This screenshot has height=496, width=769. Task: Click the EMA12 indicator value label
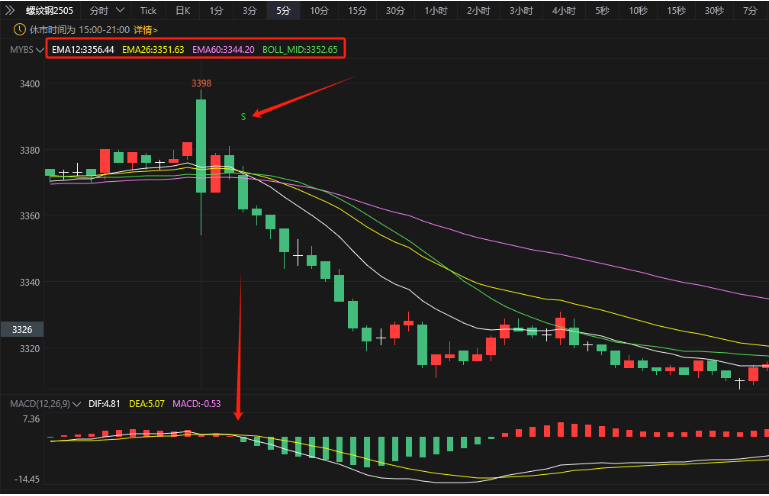tap(83, 49)
